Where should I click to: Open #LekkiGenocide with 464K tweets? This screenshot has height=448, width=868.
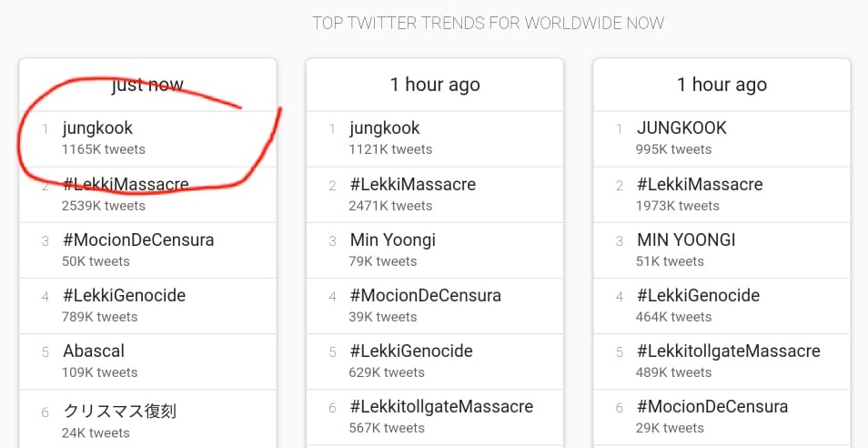(x=697, y=296)
